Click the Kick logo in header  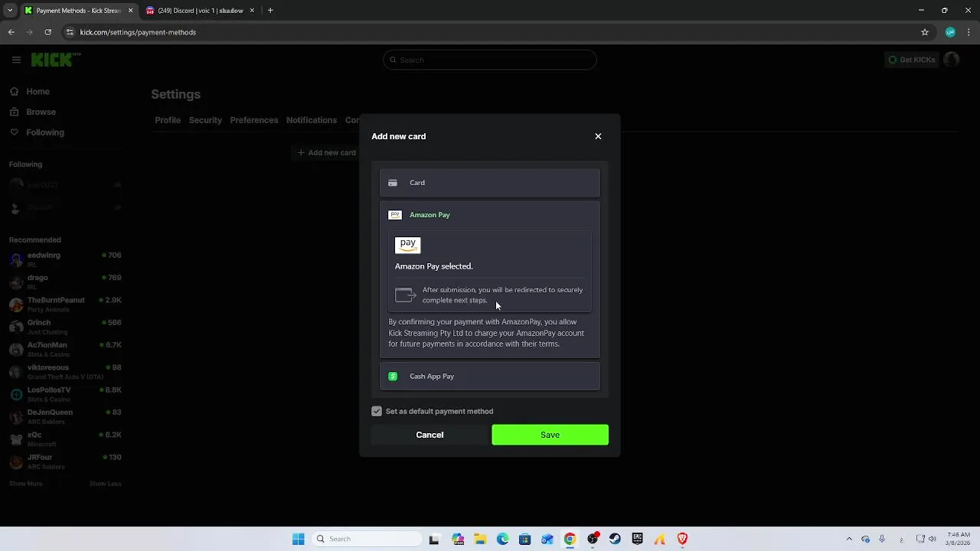(55, 60)
